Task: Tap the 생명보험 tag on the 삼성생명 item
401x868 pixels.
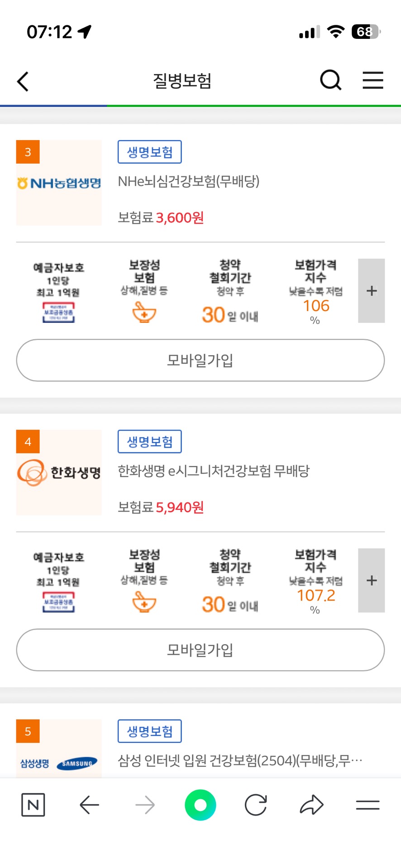Action: [149, 731]
